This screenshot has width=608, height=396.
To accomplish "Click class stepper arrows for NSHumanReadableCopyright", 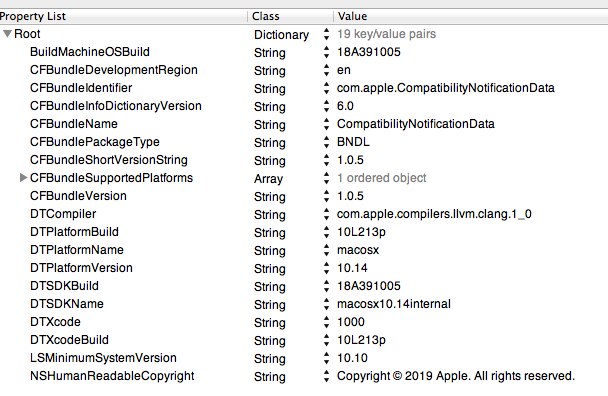I will (x=326, y=376).
